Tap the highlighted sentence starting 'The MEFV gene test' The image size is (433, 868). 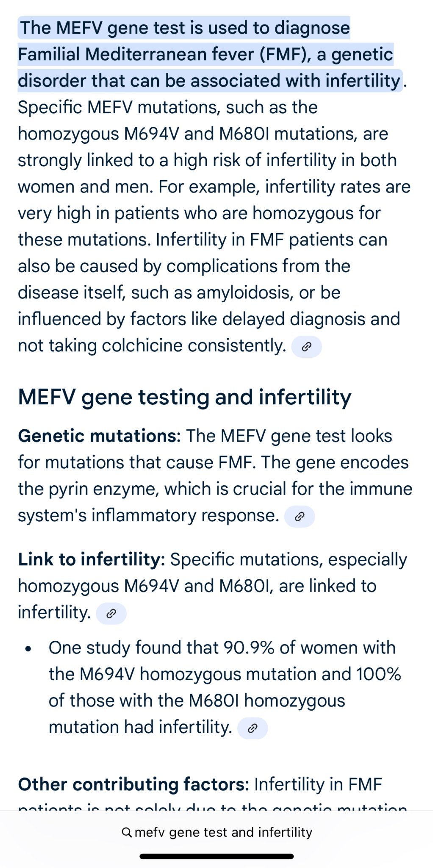pos(185,28)
